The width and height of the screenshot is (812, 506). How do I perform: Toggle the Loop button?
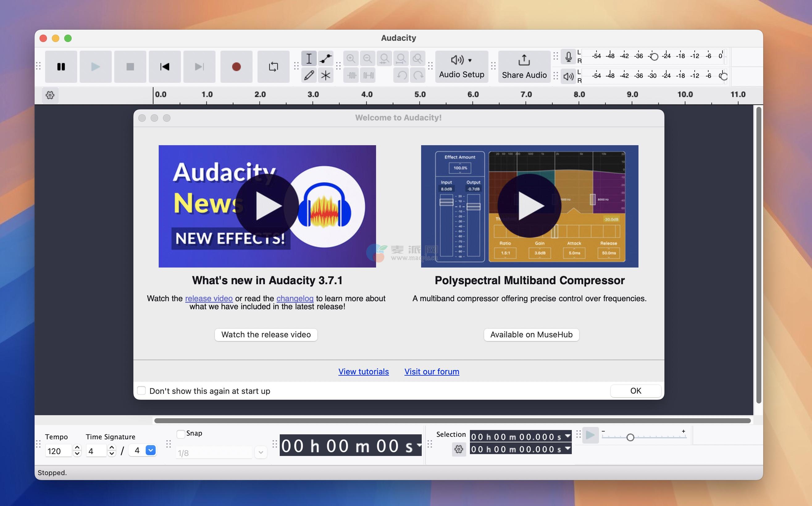pos(273,67)
